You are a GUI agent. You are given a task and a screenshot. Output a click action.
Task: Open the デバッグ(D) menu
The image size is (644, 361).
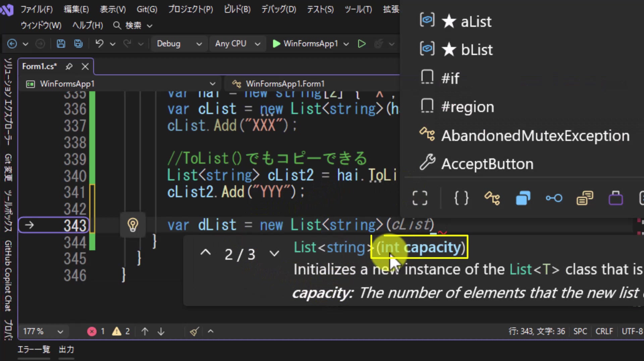pyautogui.click(x=279, y=9)
